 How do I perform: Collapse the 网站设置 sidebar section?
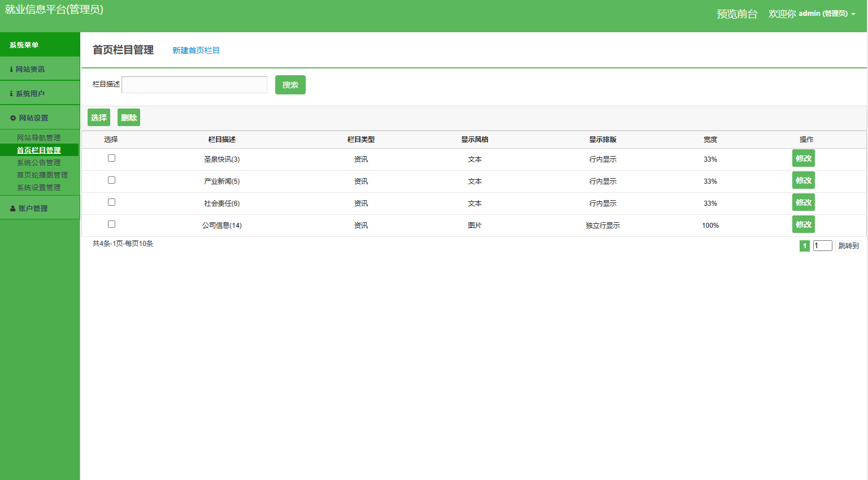point(33,118)
